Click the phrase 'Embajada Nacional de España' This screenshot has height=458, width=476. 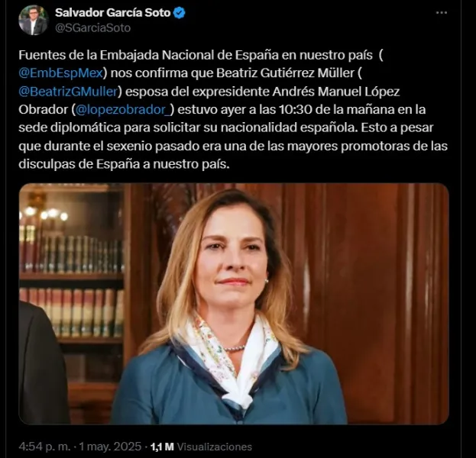[189, 55]
